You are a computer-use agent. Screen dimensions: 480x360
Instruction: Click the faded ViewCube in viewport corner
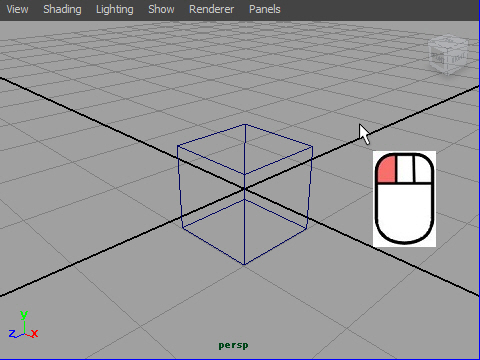(448, 54)
